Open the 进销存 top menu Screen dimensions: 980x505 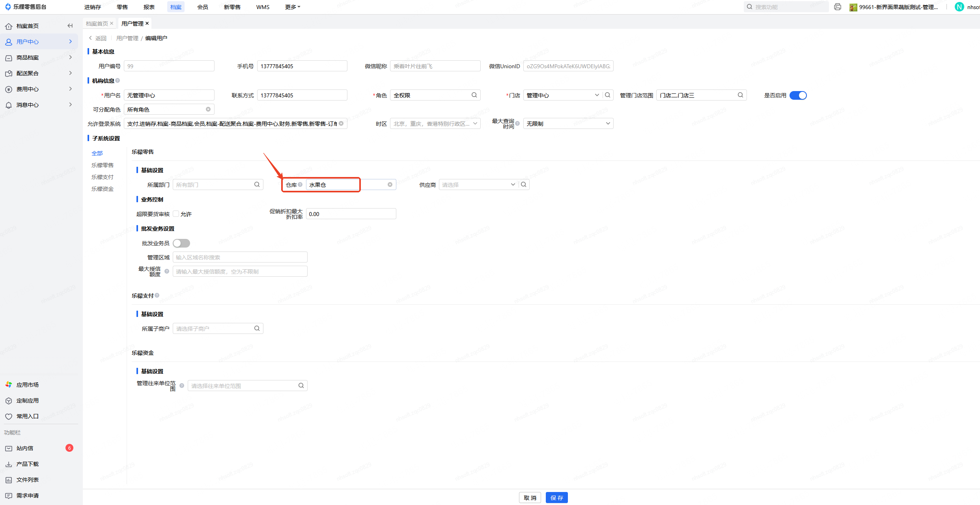pyautogui.click(x=92, y=7)
